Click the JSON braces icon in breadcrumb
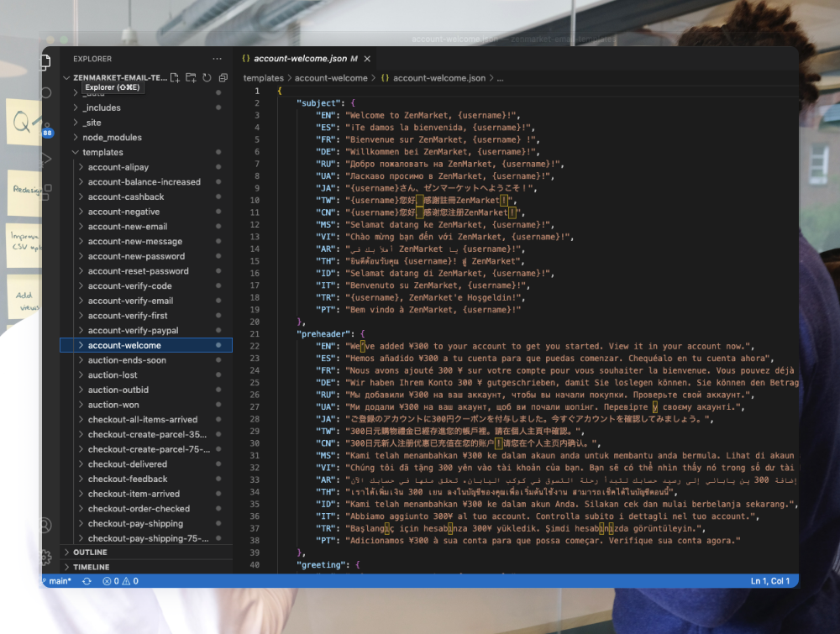This screenshot has height=634, width=840. point(385,78)
